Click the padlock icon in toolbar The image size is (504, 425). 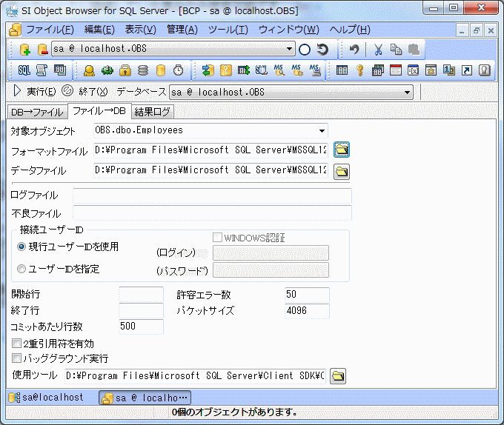point(125,70)
